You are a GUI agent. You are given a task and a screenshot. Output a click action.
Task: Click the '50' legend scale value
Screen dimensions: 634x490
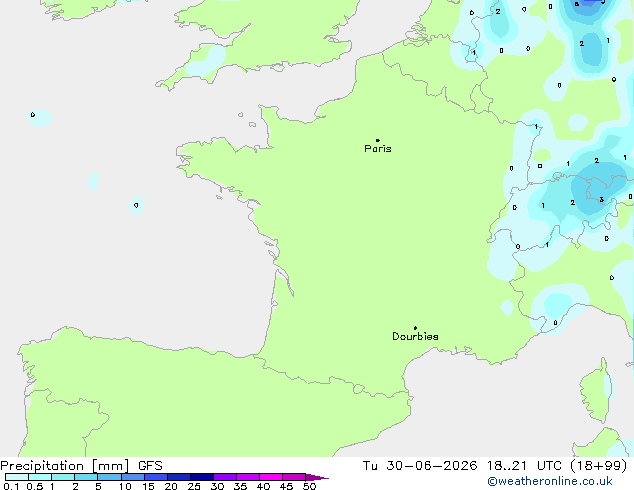pos(309,486)
